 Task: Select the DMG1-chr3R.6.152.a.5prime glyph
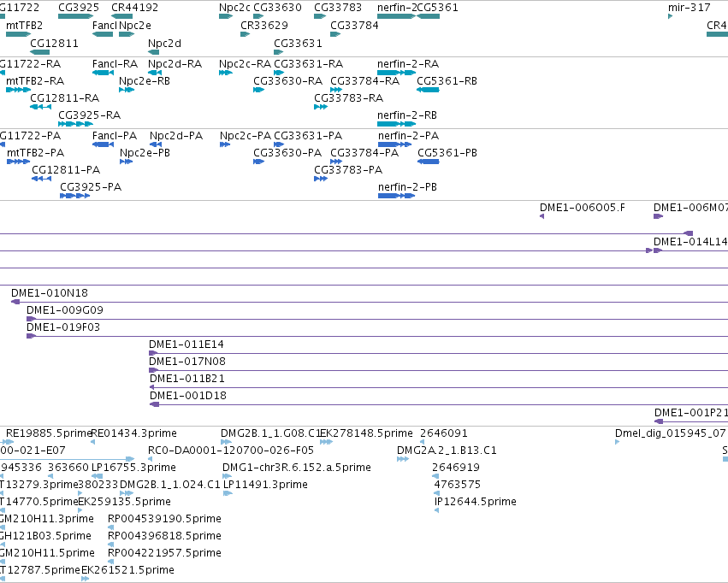(227, 476)
